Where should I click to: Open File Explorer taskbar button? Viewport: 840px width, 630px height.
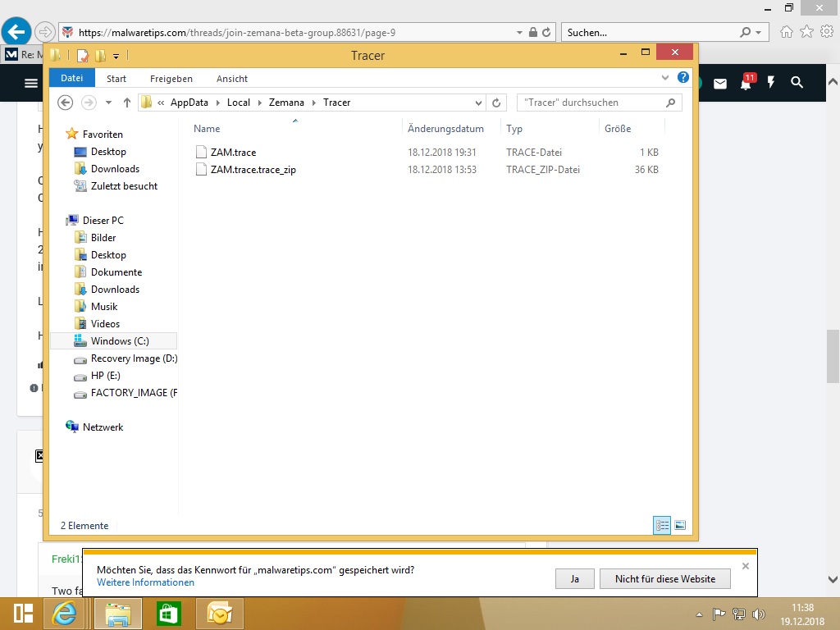click(118, 614)
